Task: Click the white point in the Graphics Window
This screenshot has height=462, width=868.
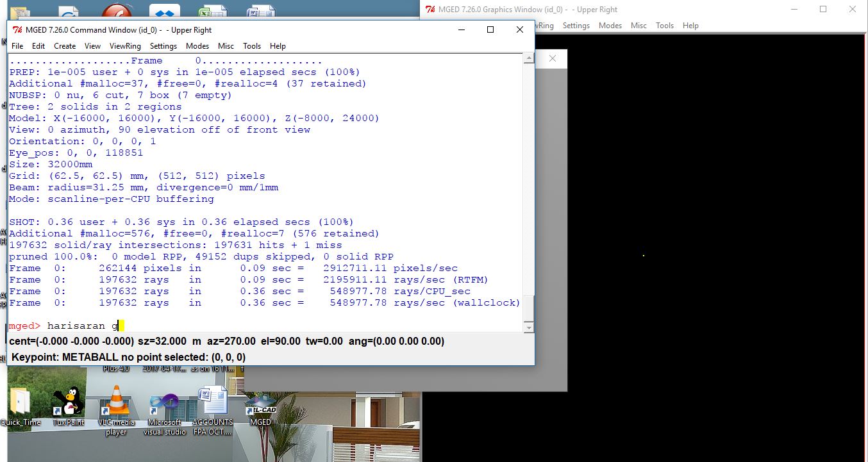Action: (643, 256)
